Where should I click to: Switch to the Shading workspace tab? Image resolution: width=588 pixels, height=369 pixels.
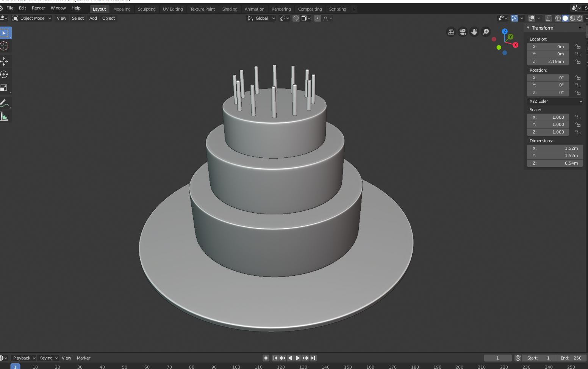[x=230, y=9]
